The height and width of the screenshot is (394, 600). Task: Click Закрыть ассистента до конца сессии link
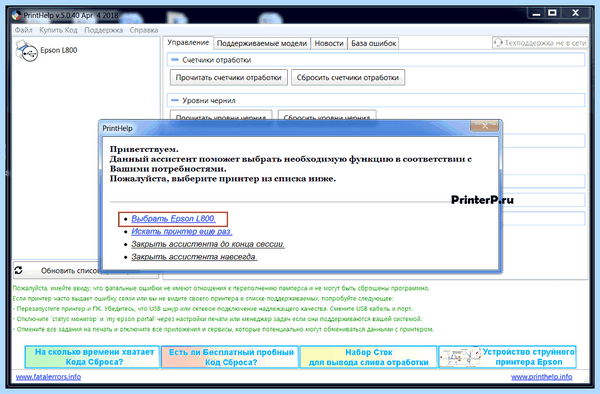[x=208, y=244]
